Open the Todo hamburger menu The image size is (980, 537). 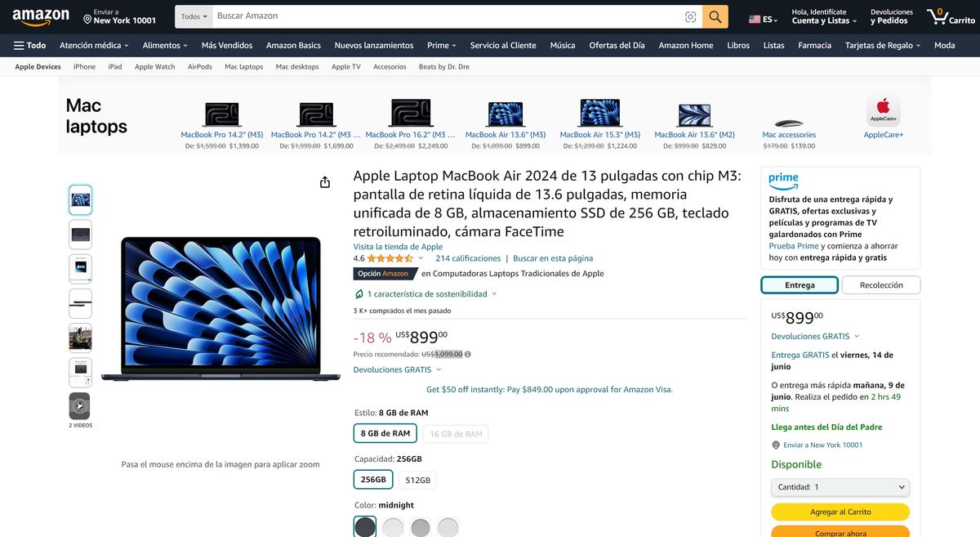point(30,45)
